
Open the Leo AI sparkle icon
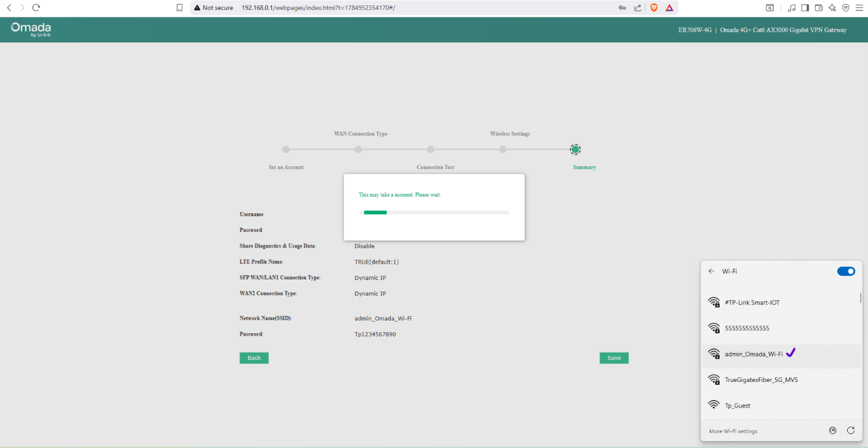832,8
